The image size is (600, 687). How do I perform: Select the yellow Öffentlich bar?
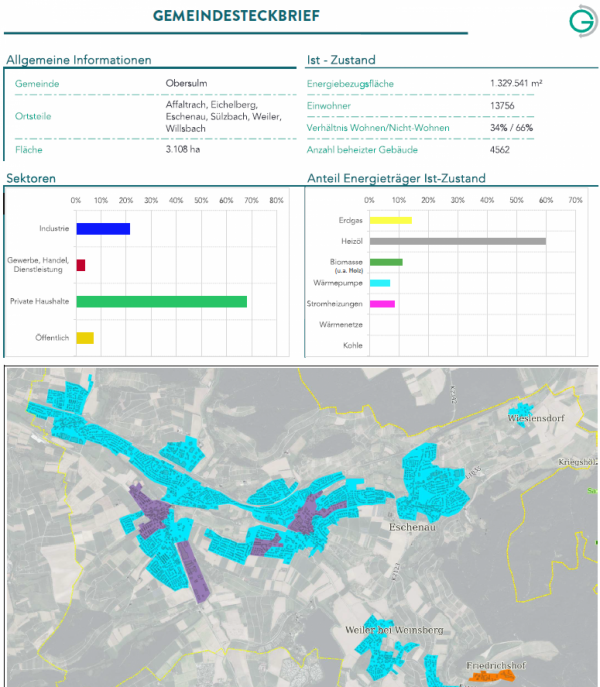[x=85, y=338]
